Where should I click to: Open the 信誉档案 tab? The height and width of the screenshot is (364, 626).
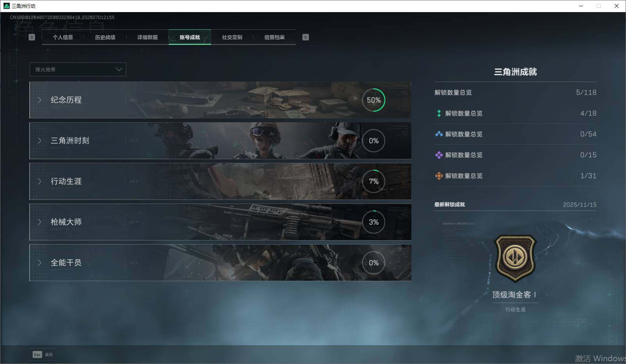coord(274,37)
